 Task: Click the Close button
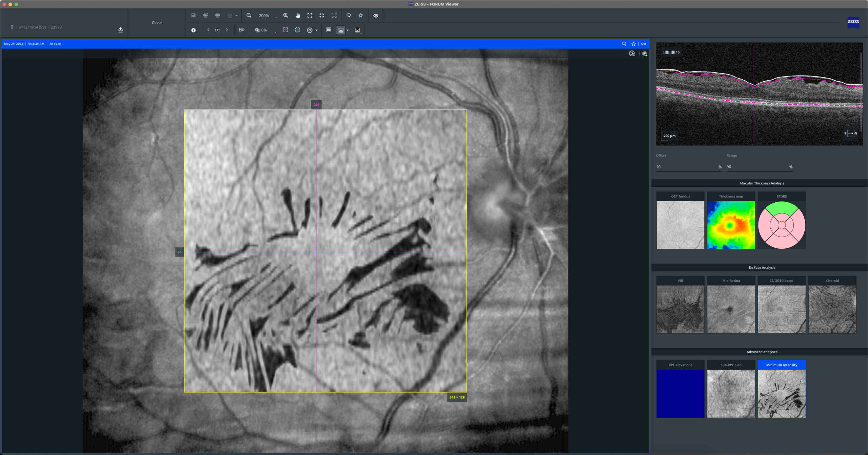tap(157, 23)
